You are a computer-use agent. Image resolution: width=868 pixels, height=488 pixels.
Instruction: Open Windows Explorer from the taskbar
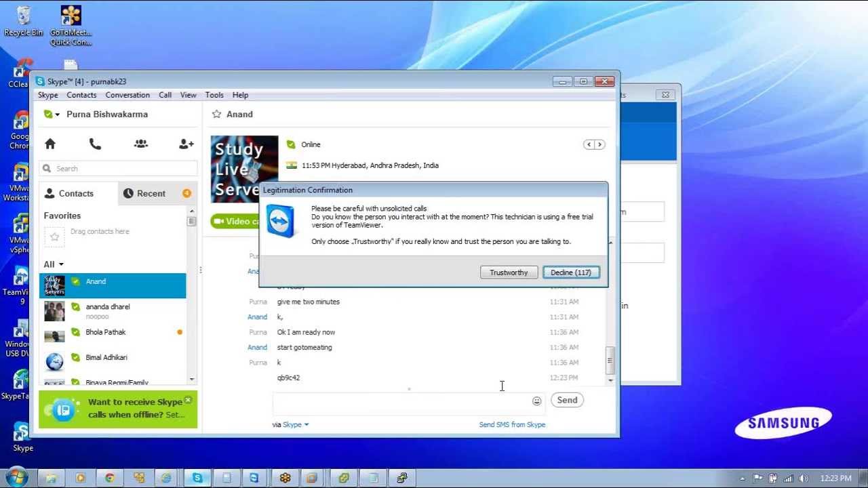pos(51,478)
